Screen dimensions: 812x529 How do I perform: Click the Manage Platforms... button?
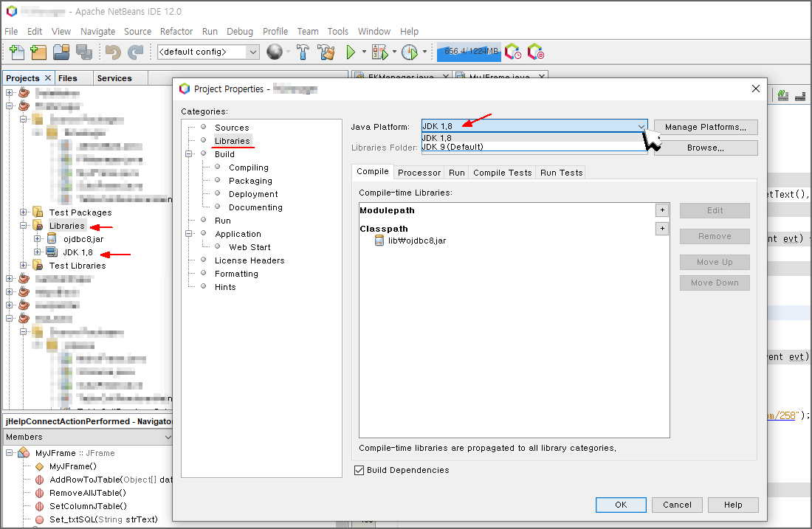coord(705,127)
